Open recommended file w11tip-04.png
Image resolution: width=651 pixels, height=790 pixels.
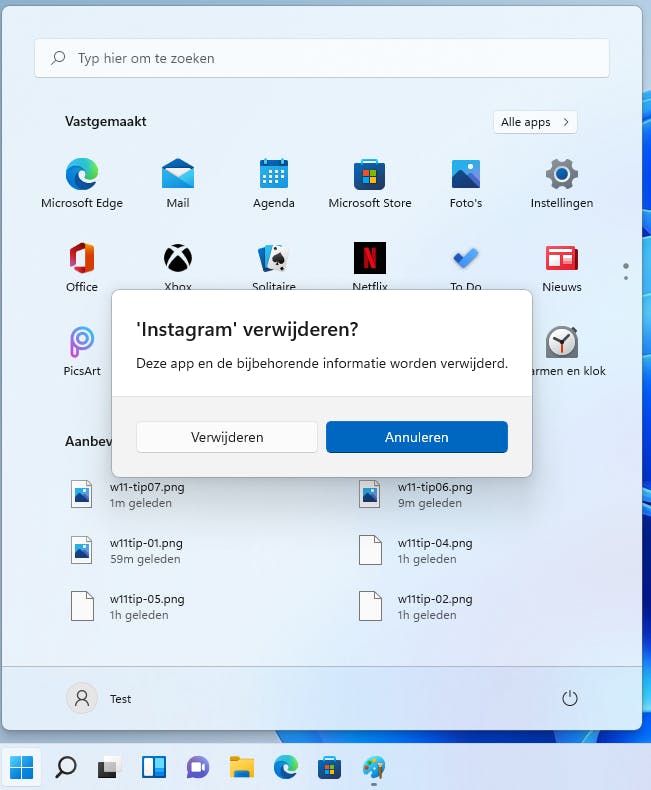pos(416,551)
